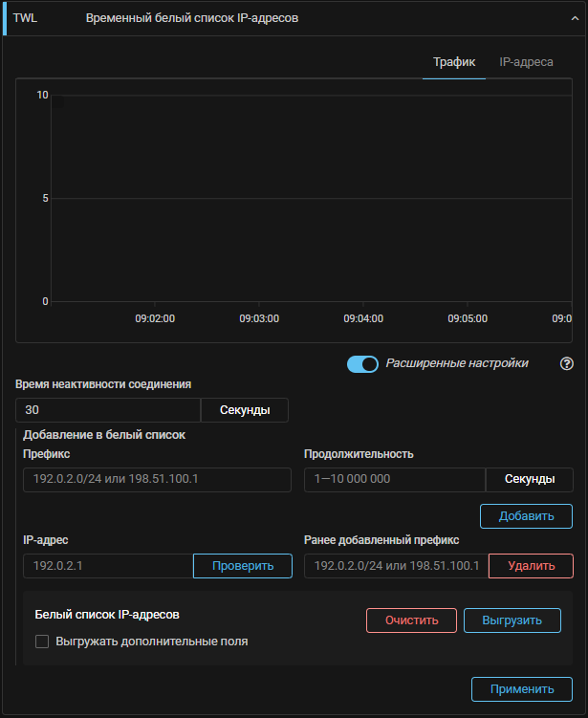Click the IP-адрес input field
Screen dimensions: 588x718
pos(108,566)
